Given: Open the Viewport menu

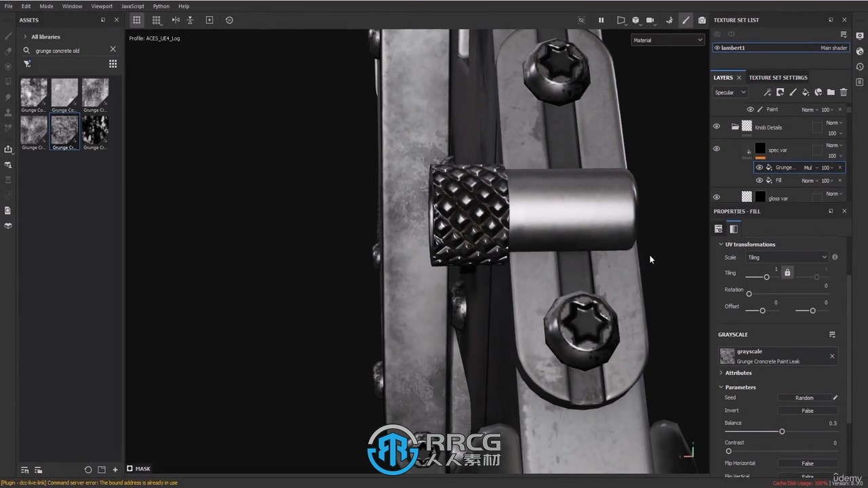Looking at the screenshot, I should (x=102, y=6).
